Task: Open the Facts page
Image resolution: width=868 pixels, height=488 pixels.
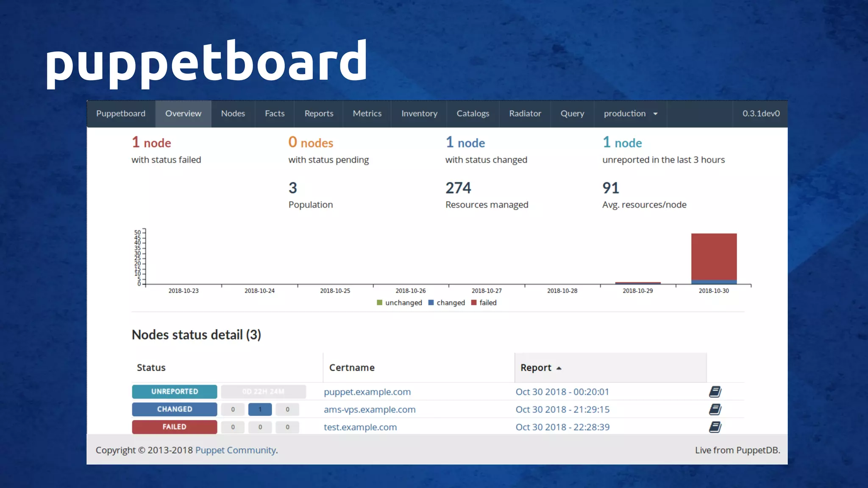Action: pyautogui.click(x=275, y=114)
